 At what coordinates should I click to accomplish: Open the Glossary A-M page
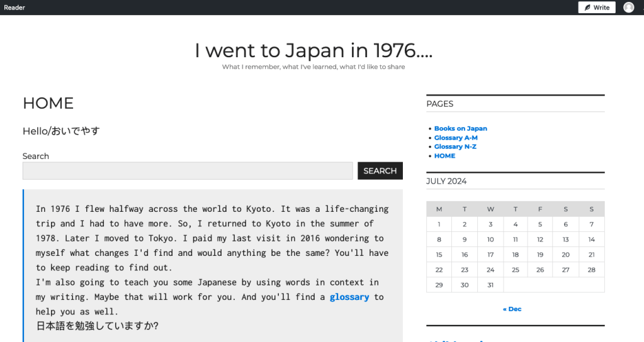[x=456, y=138]
